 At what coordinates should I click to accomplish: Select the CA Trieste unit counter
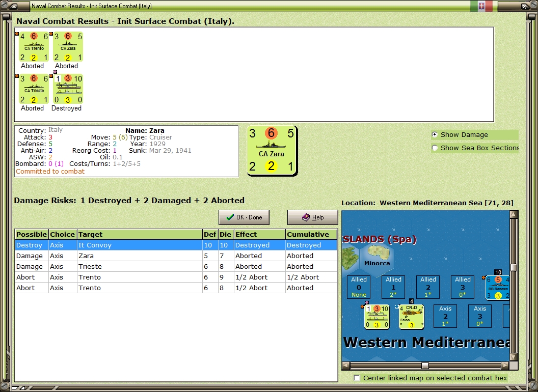coord(34,89)
